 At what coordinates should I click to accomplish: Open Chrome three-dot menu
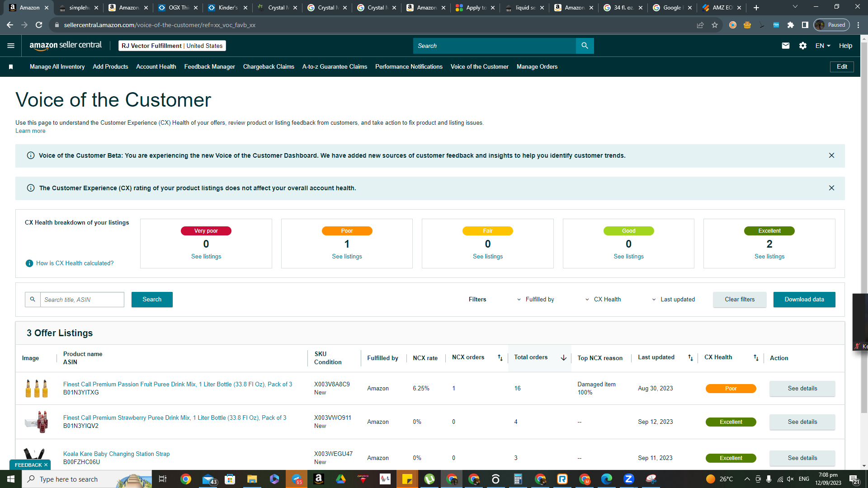click(859, 25)
